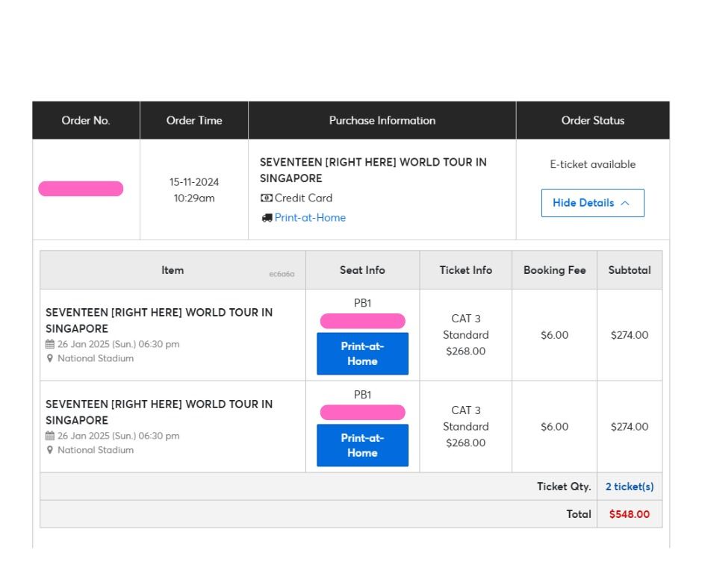Image resolution: width=702 pixels, height=588 pixels.
Task: Select the Seat Info table header
Action: (x=362, y=269)
